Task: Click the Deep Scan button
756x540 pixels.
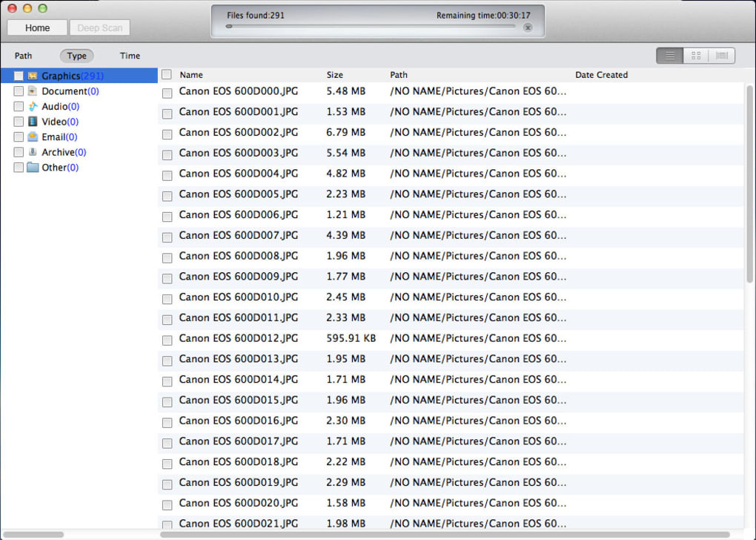Action: 100,28
